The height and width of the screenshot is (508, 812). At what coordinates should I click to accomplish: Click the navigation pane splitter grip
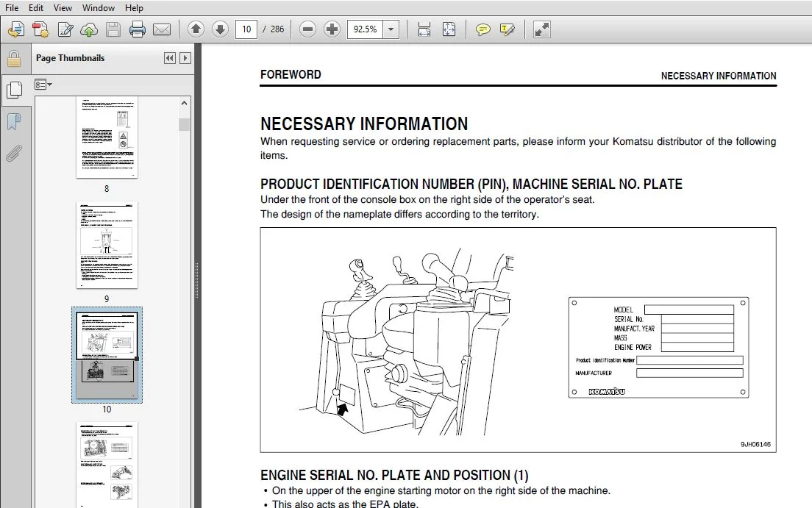pyautogui.click(x=197, y=280)
